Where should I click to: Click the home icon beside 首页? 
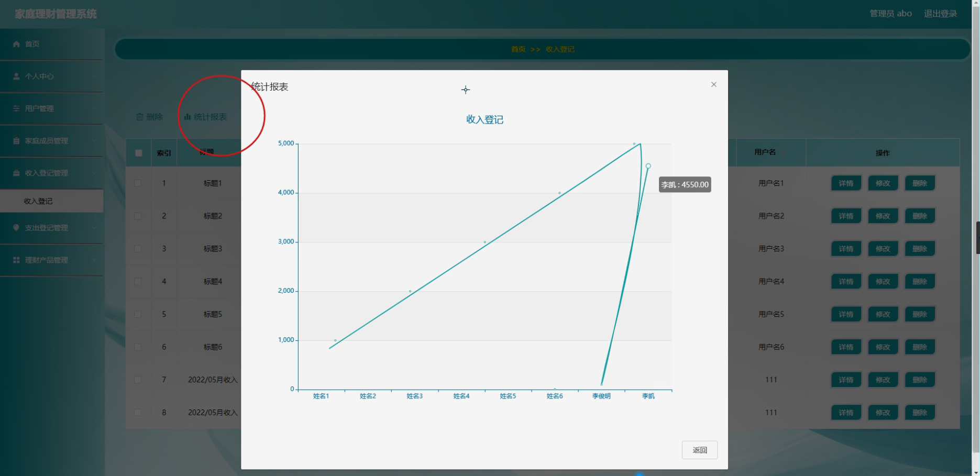16,44
